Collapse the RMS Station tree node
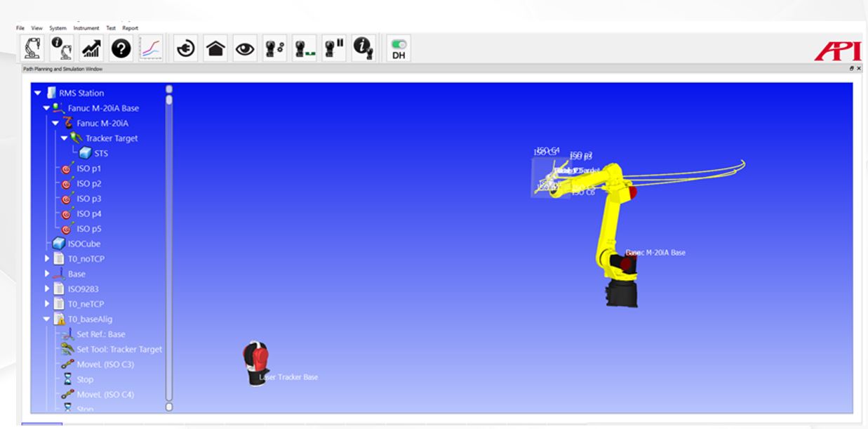The height and width of the screenshot is (429, 868). point(38,93)
